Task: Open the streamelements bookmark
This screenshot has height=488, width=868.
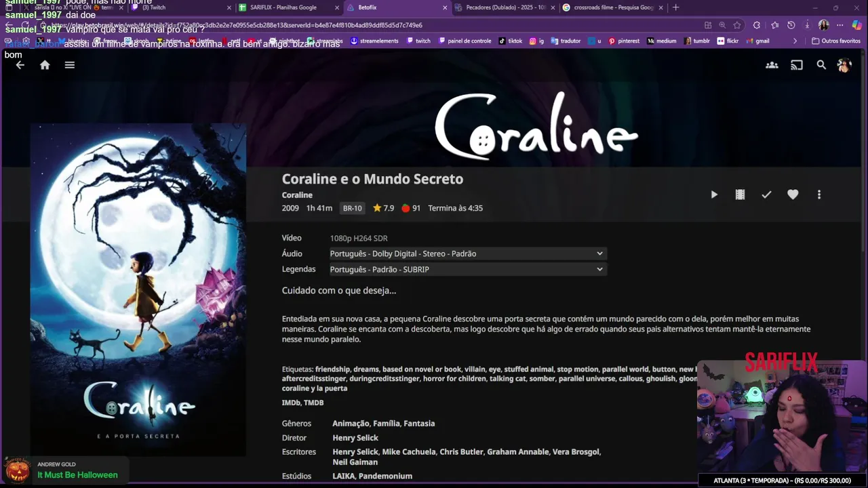Action: (x=375, y=41)
